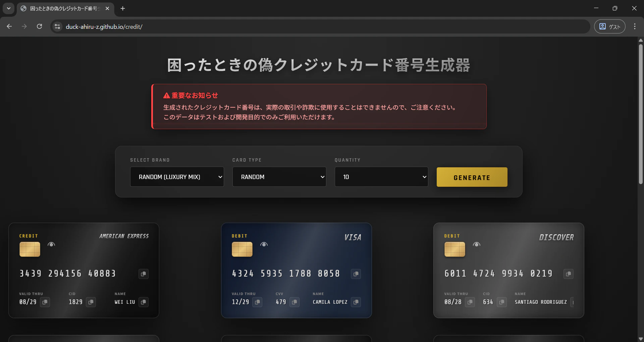Copy the Discover card number
The width and height of the screenshot is (644, 342).
tap(569, 274)
